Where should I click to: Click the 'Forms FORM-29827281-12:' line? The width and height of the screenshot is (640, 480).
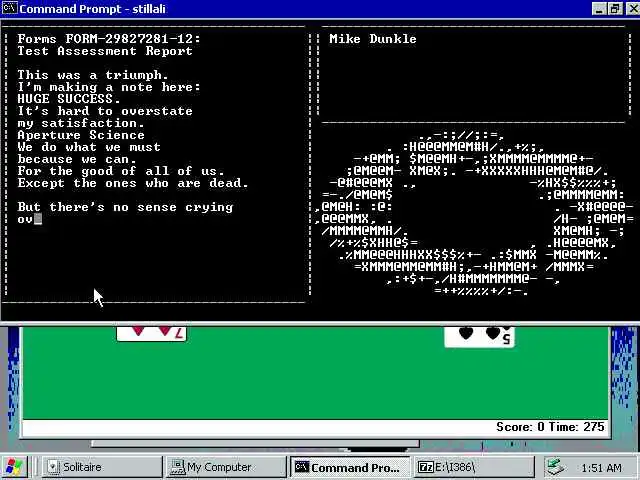point(109,39)
